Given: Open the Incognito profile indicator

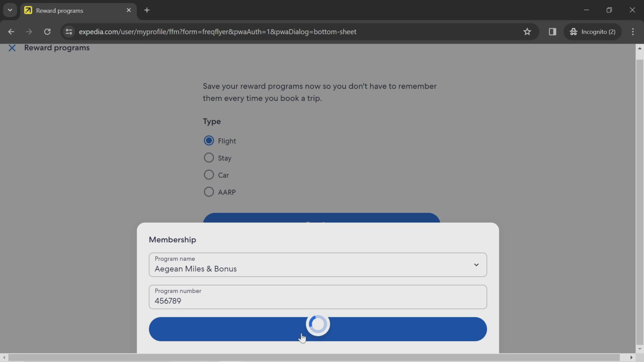Looking at the screenshot, I should click(x=593, y=32).
